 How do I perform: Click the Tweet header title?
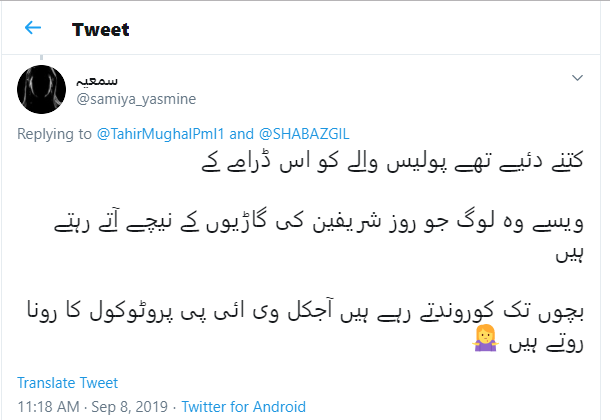[100, 29]
